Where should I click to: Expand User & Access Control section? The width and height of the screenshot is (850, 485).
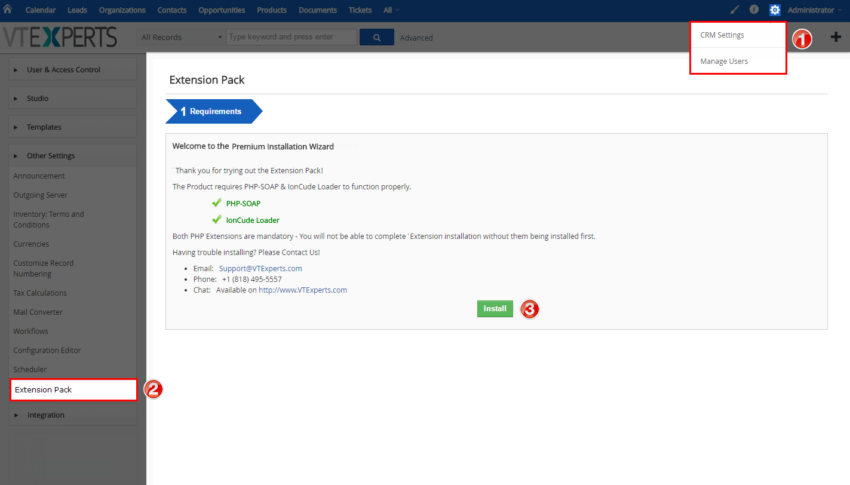pos(73,70)
